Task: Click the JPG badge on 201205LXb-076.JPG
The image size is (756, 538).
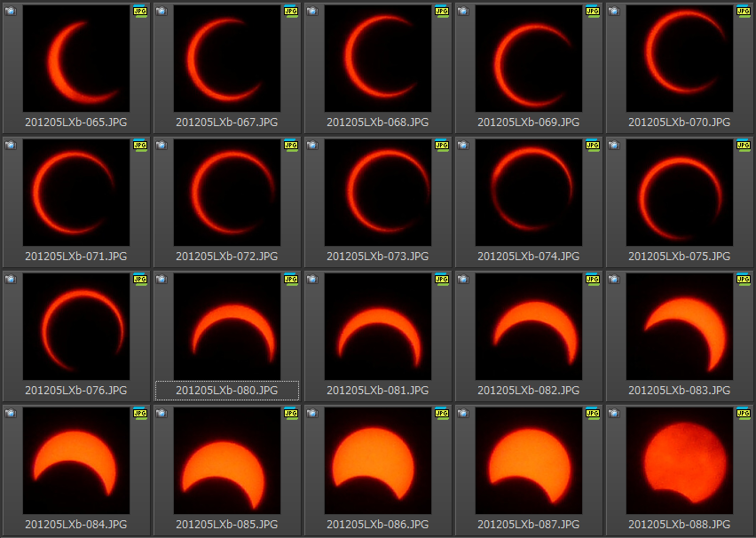Action: point(140,280)
